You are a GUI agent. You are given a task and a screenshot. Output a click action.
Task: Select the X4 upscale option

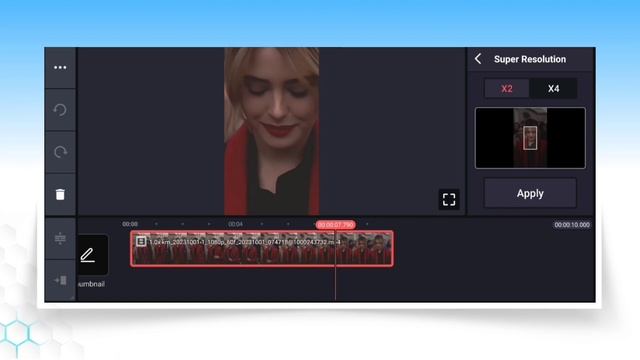(x=553, y=89)
